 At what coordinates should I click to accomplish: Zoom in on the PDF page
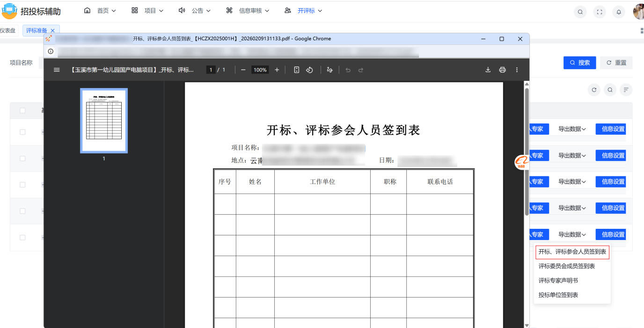[x=277, y=69]
